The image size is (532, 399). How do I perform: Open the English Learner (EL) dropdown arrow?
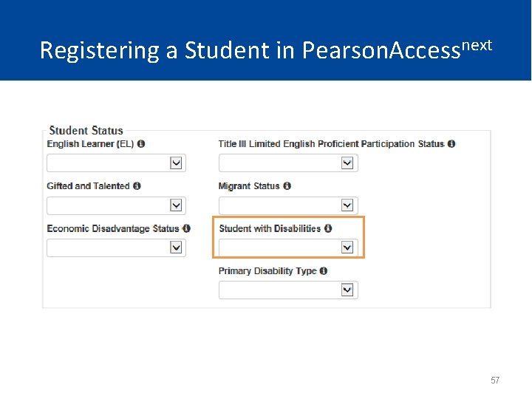pos(176,163)
